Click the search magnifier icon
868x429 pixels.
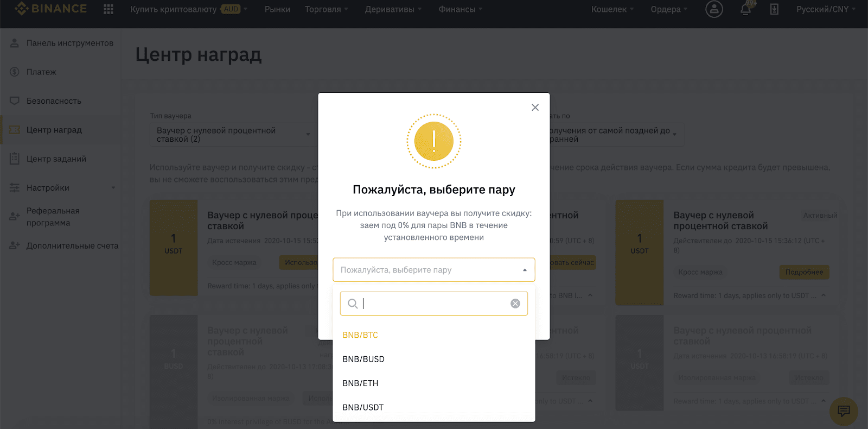point(353,304)
